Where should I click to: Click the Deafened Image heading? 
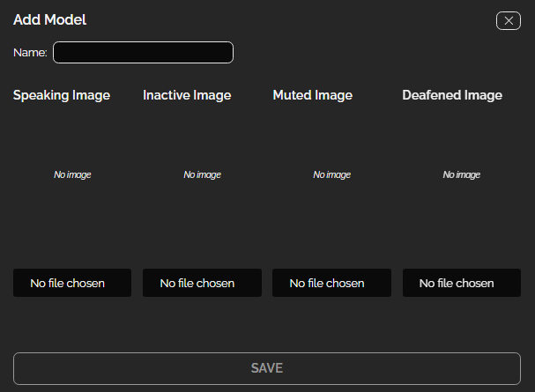pyautogui.click(x=452, y=95)
